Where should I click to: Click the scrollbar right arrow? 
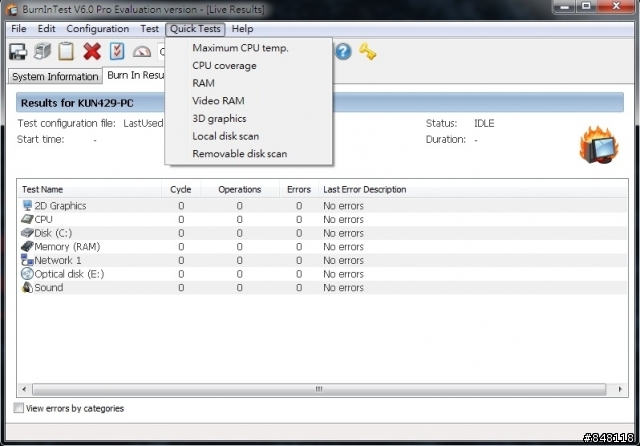click(620, 389)
